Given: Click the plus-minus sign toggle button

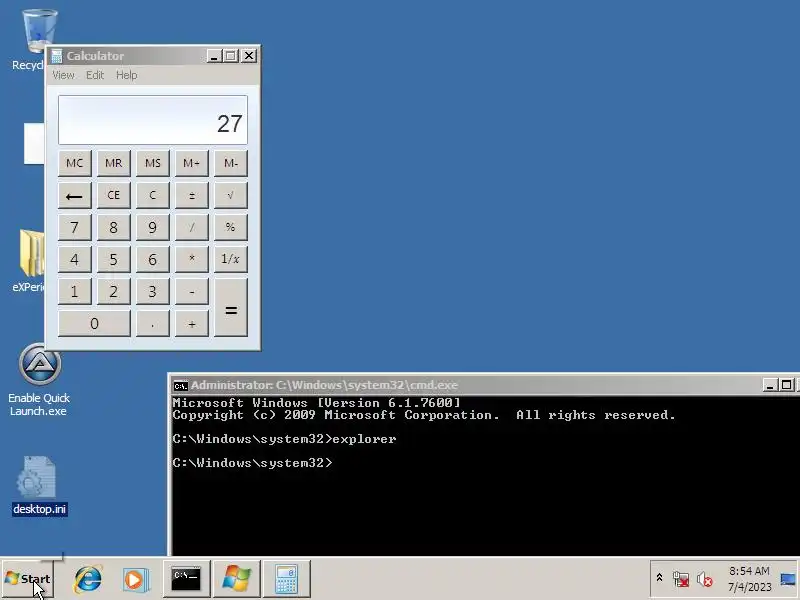Looking at the screenshot, I should pos(192,195).
